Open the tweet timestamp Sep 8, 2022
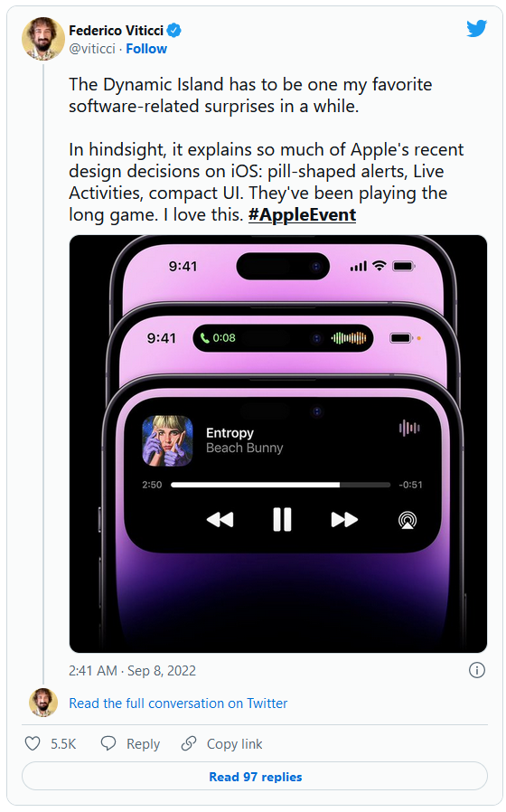Image resolution: width=506 pixels, height=812 pixels. (x=133, y=671)
